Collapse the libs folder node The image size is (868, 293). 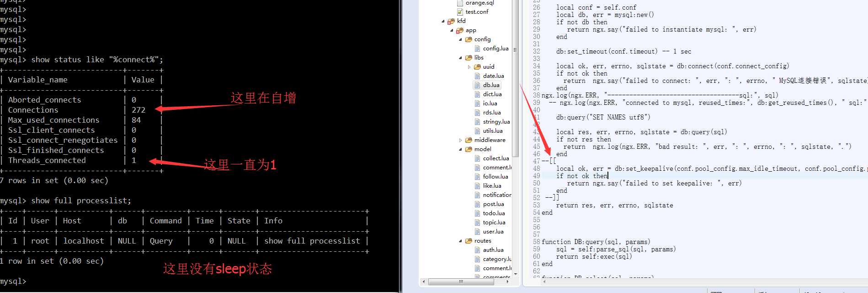[460, 58]
